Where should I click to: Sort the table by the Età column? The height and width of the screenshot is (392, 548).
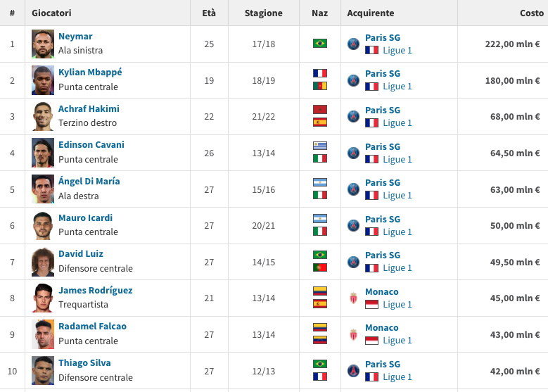click(209, 13)
